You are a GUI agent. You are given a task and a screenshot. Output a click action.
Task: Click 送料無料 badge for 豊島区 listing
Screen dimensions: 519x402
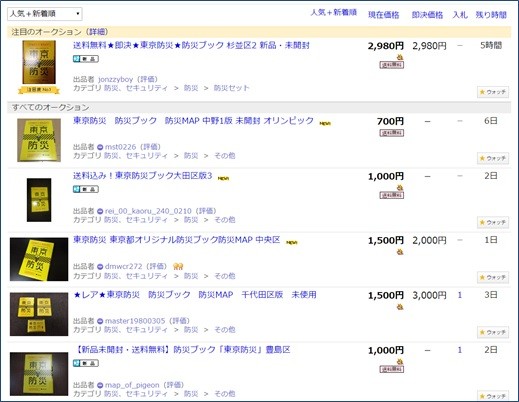click(x=392, y=369)
